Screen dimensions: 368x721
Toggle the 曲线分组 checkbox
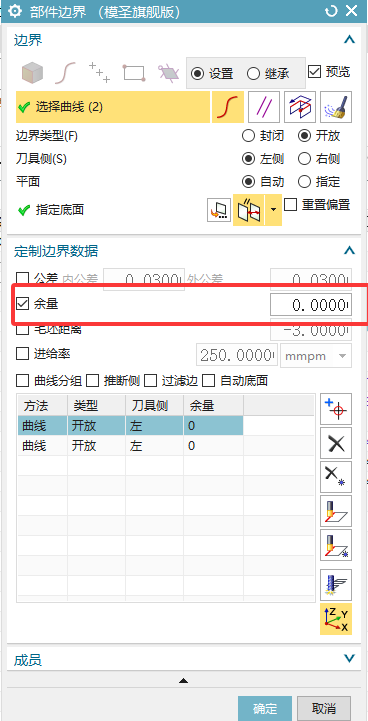pos(23,381)
